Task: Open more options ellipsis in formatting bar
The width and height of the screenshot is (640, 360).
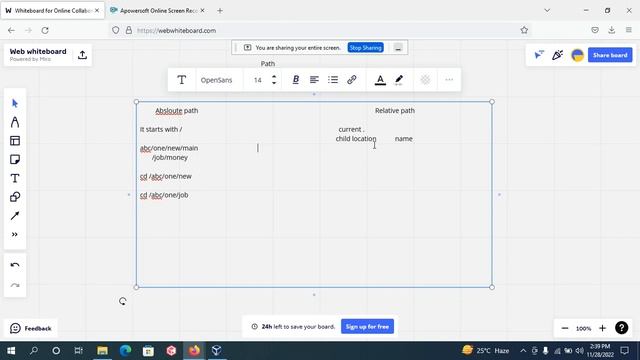Action: coord(449,80)
